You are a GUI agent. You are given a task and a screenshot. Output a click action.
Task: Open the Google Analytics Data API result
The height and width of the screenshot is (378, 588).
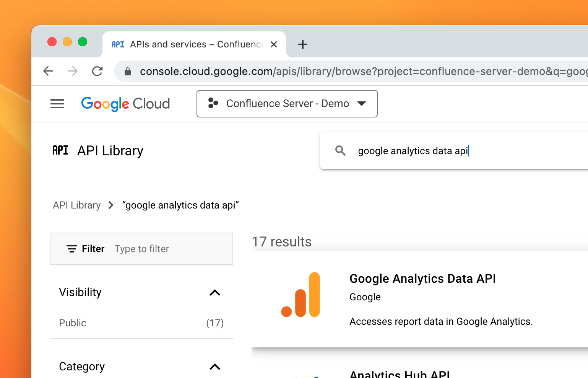[x=422, y=279]
